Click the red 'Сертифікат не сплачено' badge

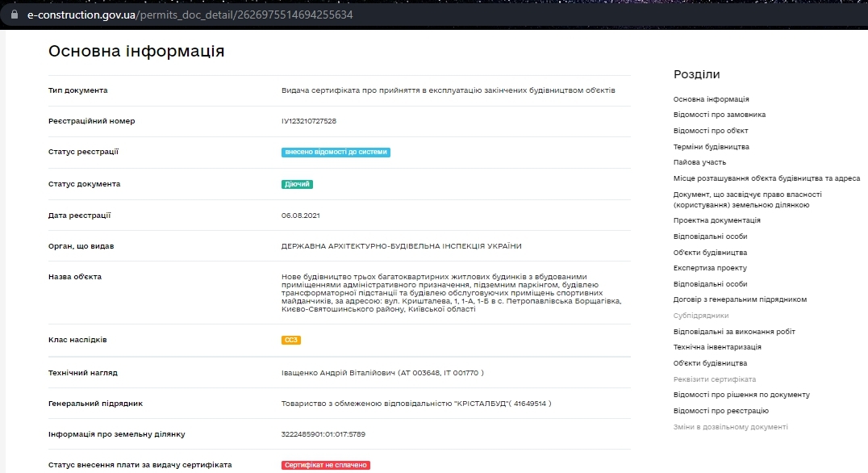[x=326, y=465]
